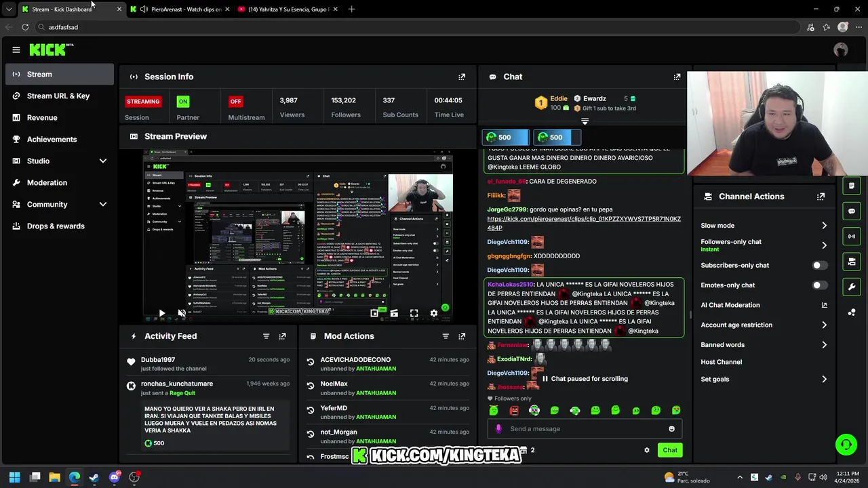Unmute the stream preview audio
This screenshot has width=868, height=488.
(x=182, y=313)
